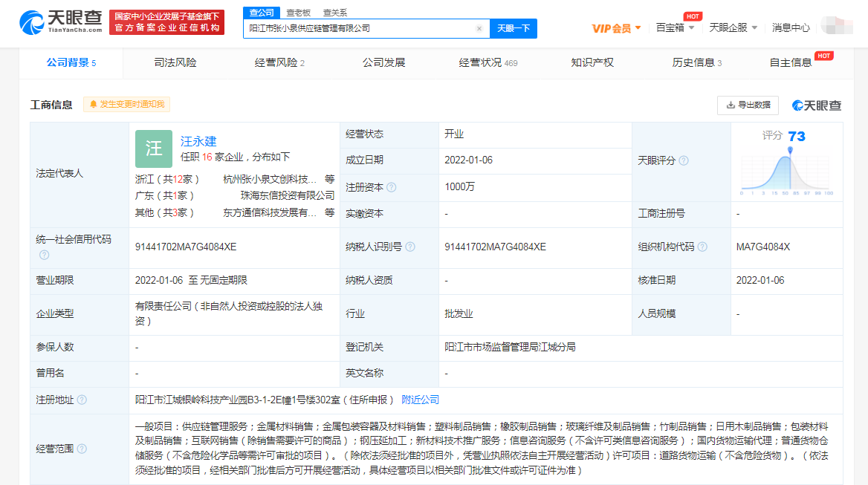Click the TianYanCha logo in header
The image size is (868, 485).
[x=61, y=22]
